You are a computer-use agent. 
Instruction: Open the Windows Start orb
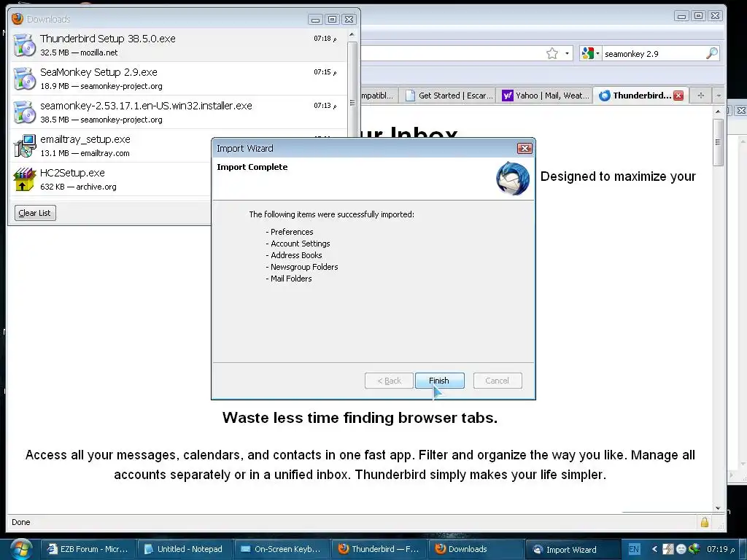(x=21, y=549)
